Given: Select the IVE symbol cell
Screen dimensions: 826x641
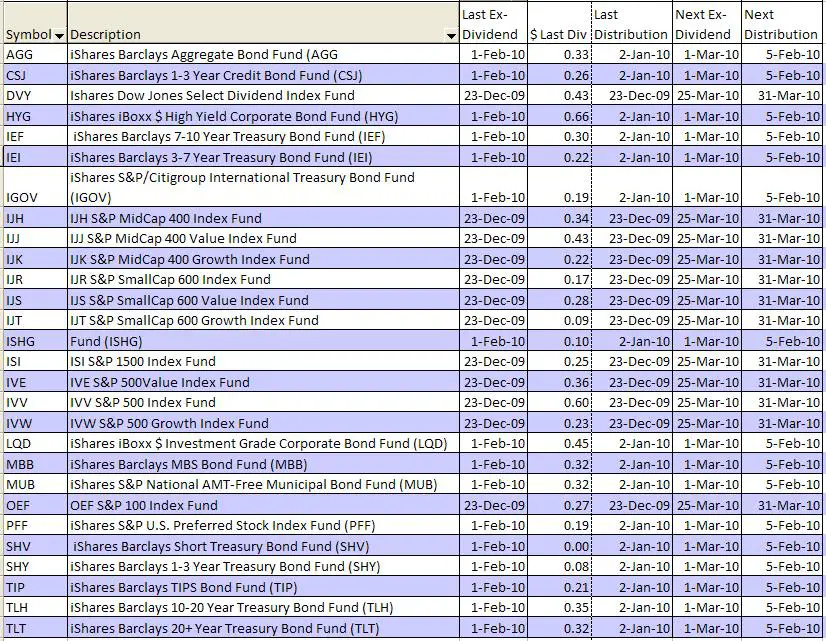Looking at the screenshot, I should tap(35, 382).
